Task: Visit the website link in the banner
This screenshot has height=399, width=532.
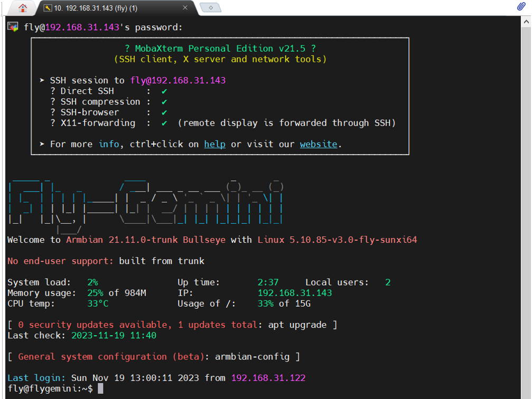Action: (319, 144)
